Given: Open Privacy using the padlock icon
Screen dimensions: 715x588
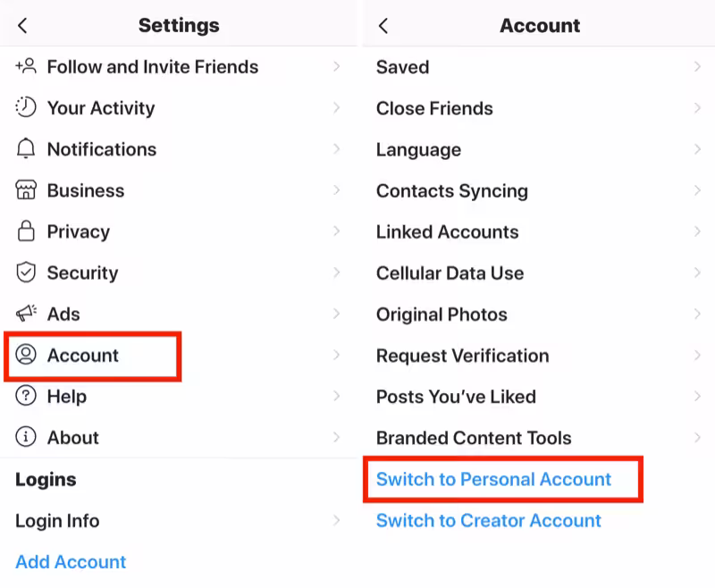Looking at the screenshot, I should click(x=25, y=231).
